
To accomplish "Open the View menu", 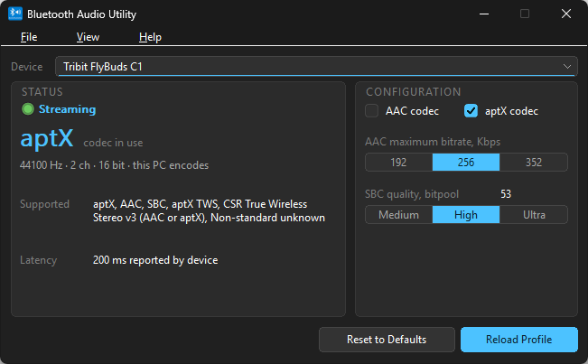I will pos(88,37).
